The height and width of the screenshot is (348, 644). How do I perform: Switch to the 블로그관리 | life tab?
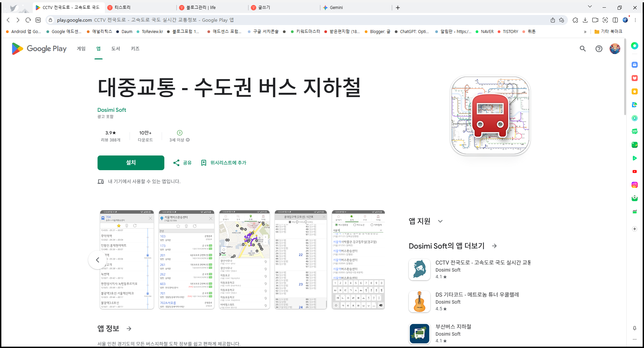pyautogui.click(x=212, y=8)
